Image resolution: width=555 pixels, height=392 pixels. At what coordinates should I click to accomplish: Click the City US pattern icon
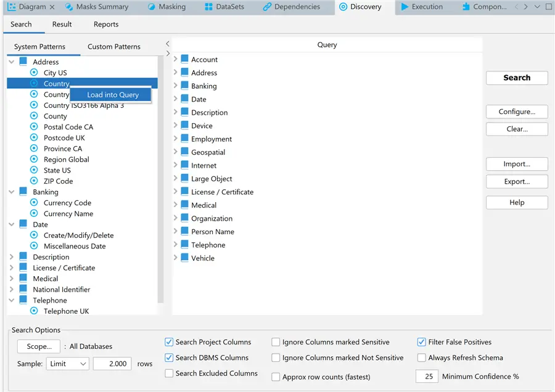34,72
